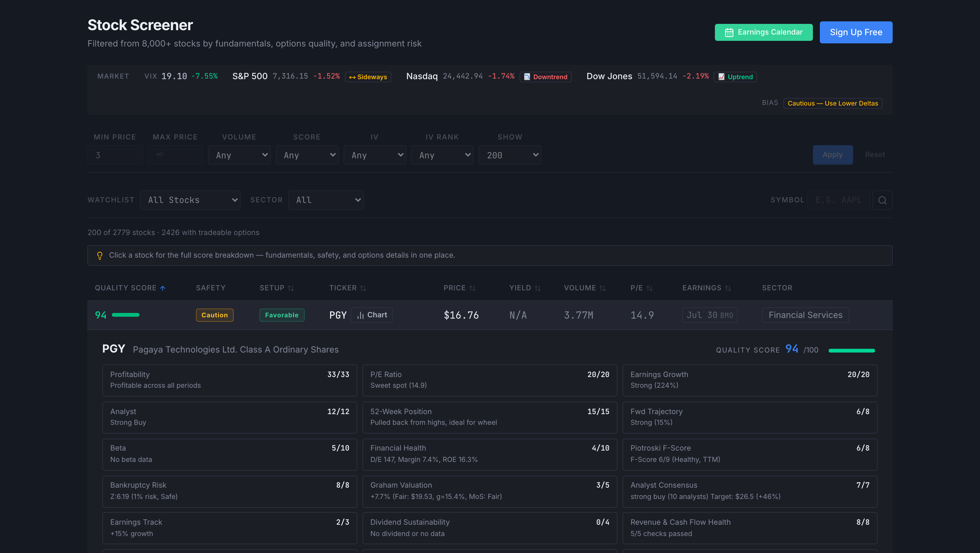Click the PGY ticker symbol in the row

(x=338, y=315)
